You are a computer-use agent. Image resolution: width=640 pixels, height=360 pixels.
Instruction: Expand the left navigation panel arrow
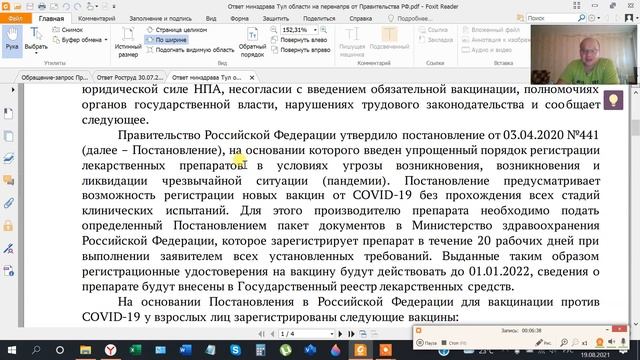click(x=13, y=89)
